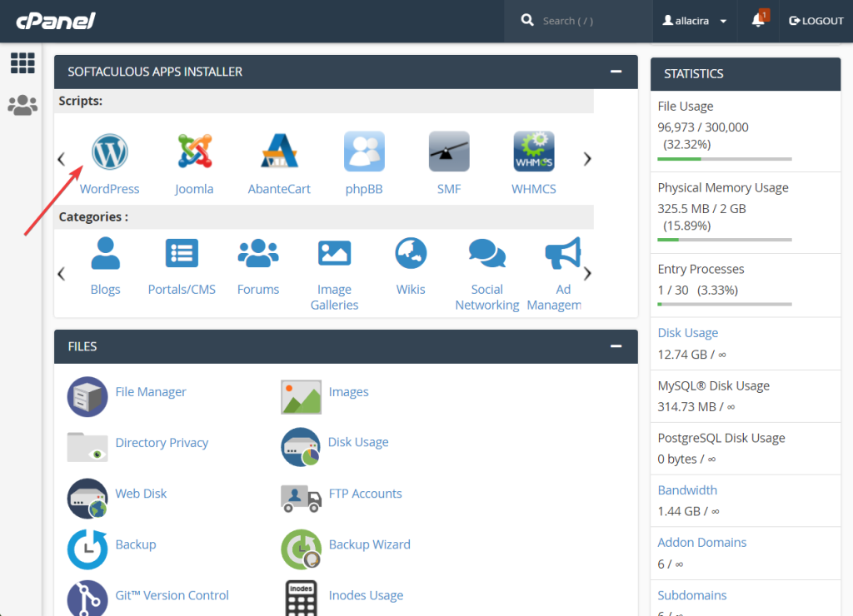Screen dimensions: 853x616
Task: Open the FTP Accounts link
Action: pyautogui.click(x=366, y=494)
